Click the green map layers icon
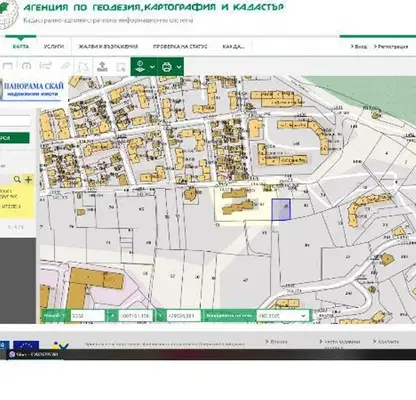This screenshot has width=416, height=400. pyautogui.click(x=140, y=67)
